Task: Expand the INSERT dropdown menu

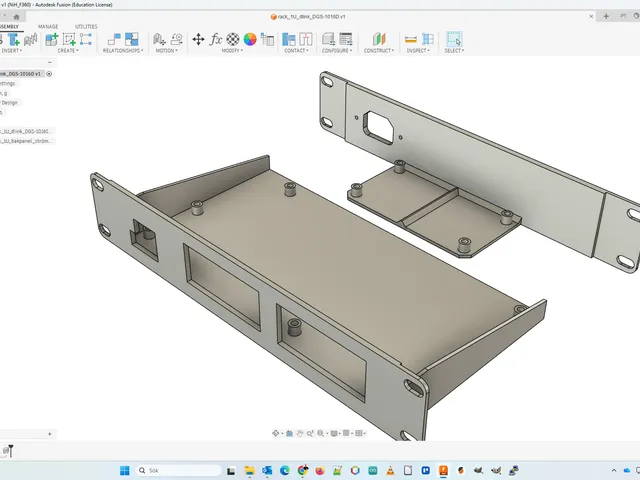Action: coord(11,51)
